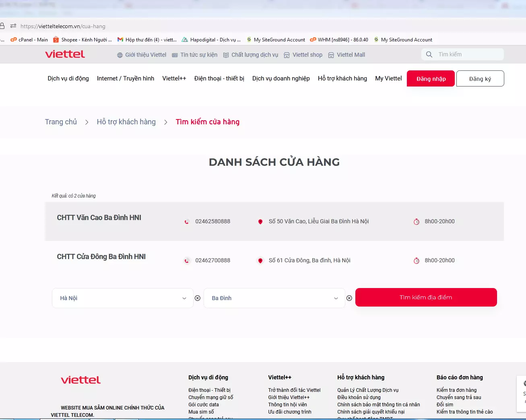Viewport: 526px width, 420px height.
Task: Click the footer link Thông tin hội viên
Action: 288,405
